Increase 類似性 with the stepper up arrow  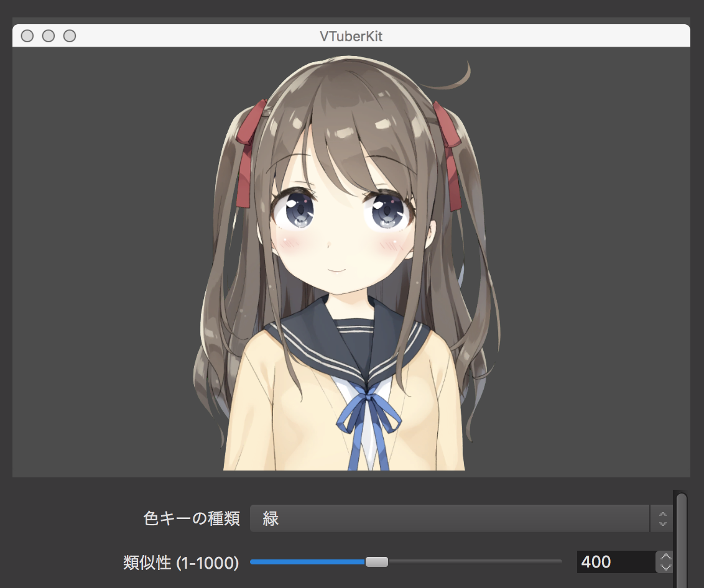665,557
